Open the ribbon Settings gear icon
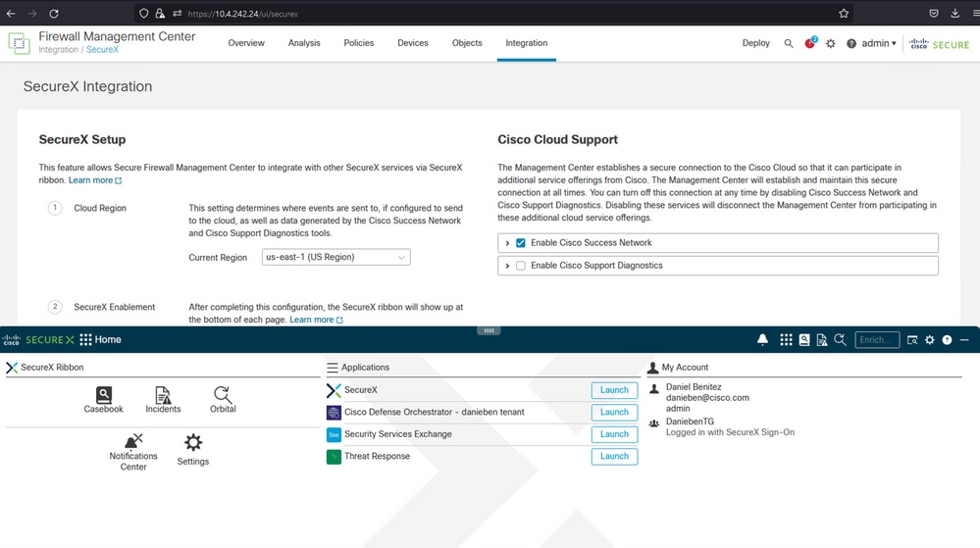This screenshot has height=548, width=980. [x=193, y=450]
